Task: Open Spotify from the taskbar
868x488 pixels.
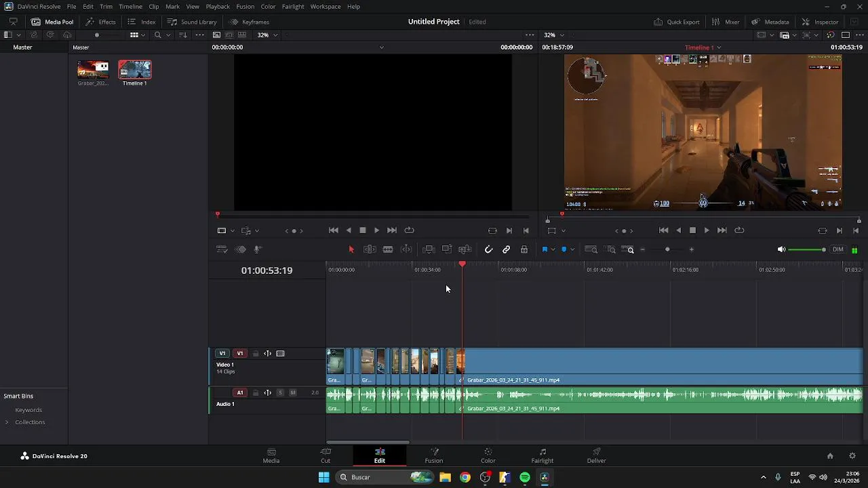Action: pyautogui.click(x=525, y=477)
